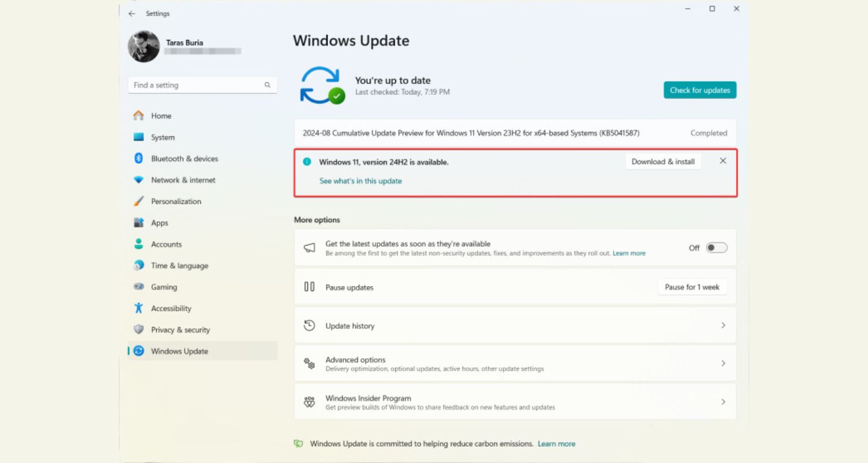
Task: Dismiss the 24H2 available notice
Action: tap(723, 161)
